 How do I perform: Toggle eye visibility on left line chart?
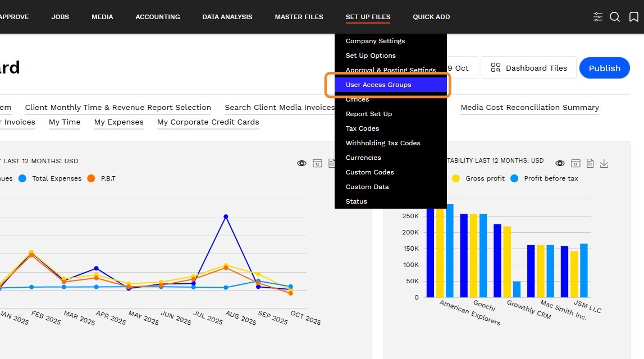point(302,163)
